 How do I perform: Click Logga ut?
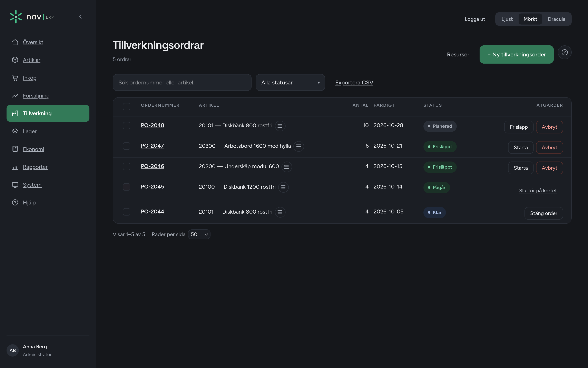tap(474, 19)
